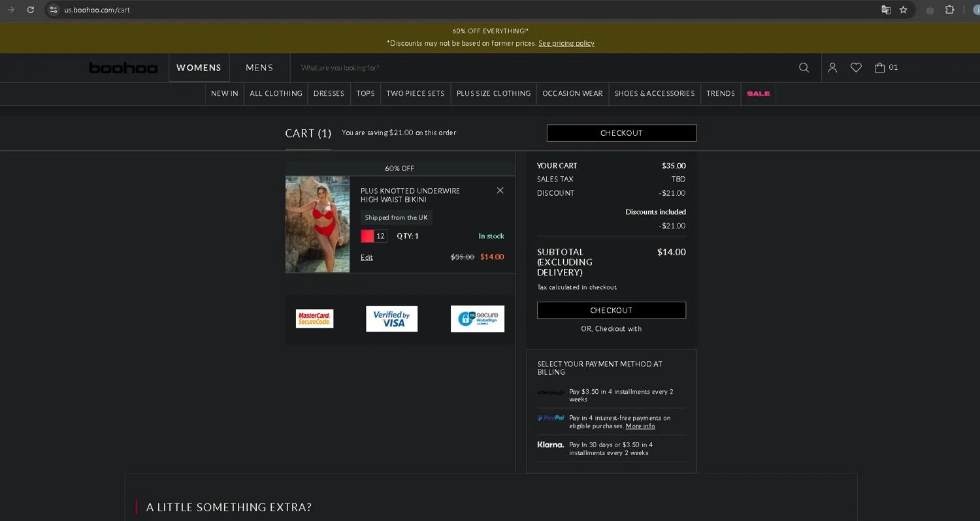980x521 pixels.
Task: Click the 'A LITTLE SOMETHING EXTRA?' heading
Action: pyautogui.click(x=229, y=507)
